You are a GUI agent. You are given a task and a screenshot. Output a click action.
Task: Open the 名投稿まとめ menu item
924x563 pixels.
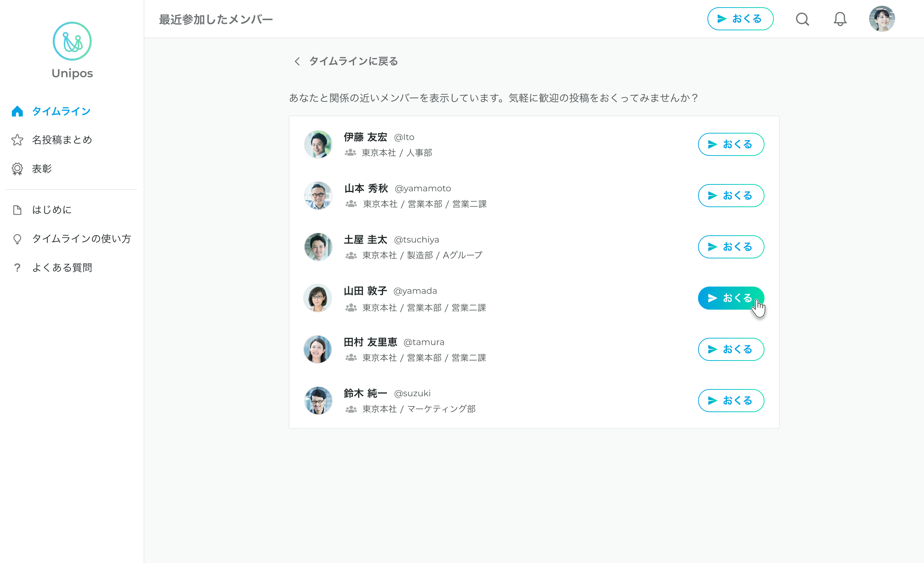click(x=62, y=140)
